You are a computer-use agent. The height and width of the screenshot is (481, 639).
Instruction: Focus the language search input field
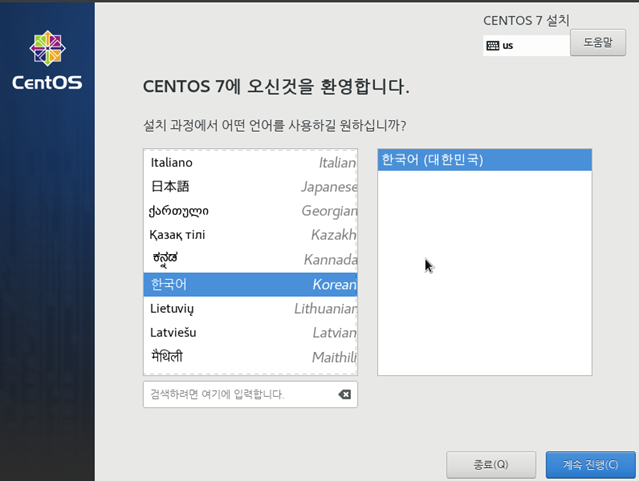click(250, 394)
